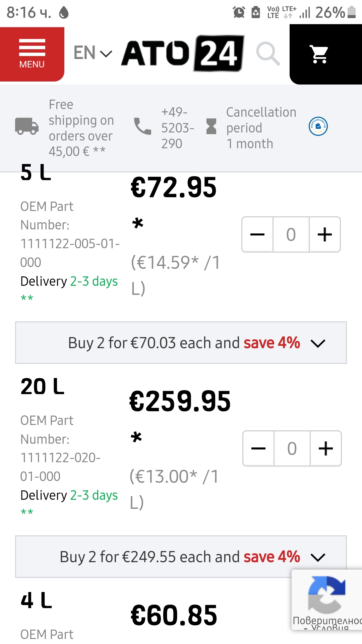Tap the phone handset icon
This screenshot has height=644, width=362.
(x=142, y=126)
